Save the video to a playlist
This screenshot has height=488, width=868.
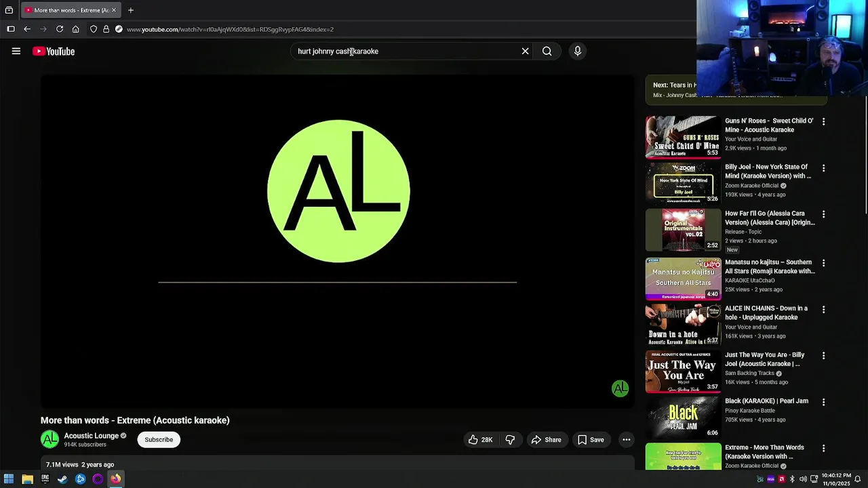(591, 440)
